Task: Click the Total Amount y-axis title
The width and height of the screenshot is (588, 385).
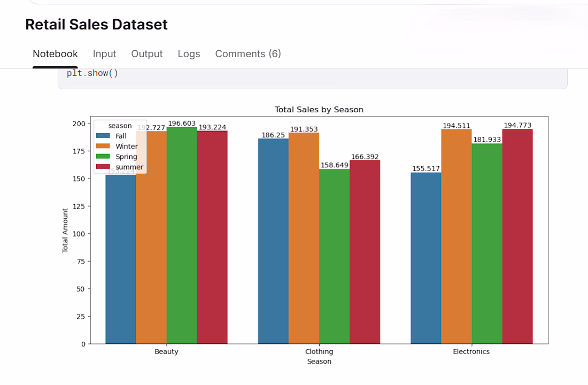Action: tap(65, 230)
